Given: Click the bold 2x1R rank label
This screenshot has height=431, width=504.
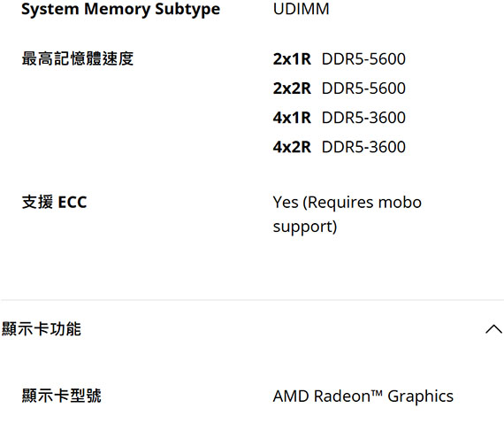Looking at the screenshot, I should click(292, 59).
